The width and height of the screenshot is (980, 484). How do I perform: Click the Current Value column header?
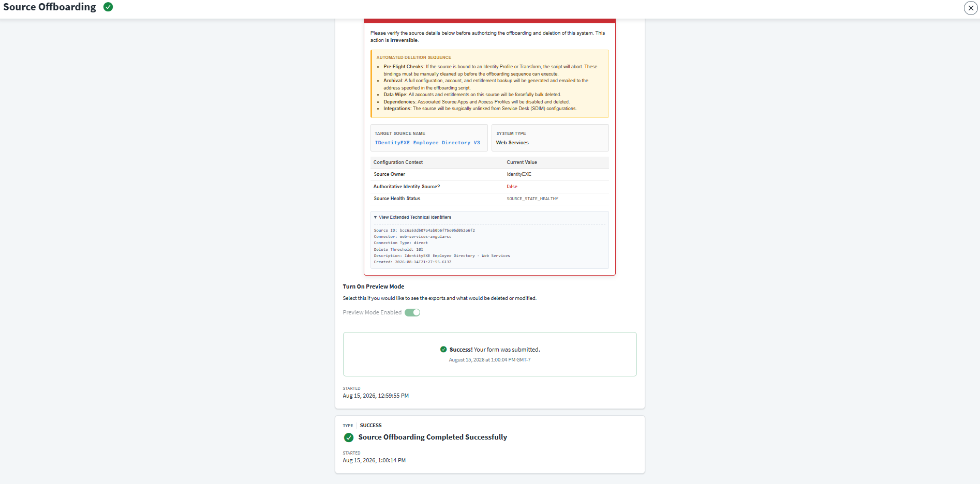tap(522, 162)
